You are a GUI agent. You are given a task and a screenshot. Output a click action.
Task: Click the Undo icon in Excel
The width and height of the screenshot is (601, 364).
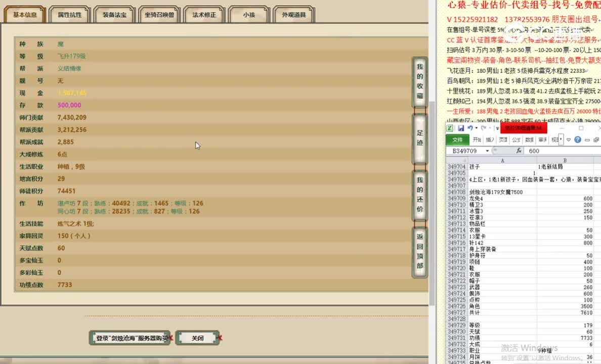tap(469, 127)
